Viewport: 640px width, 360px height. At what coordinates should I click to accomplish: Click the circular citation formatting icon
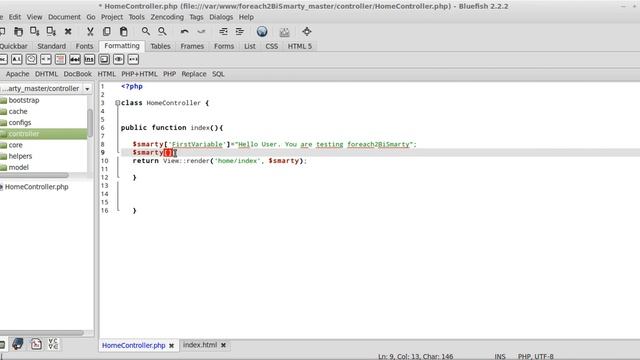(x=31, y=60)
